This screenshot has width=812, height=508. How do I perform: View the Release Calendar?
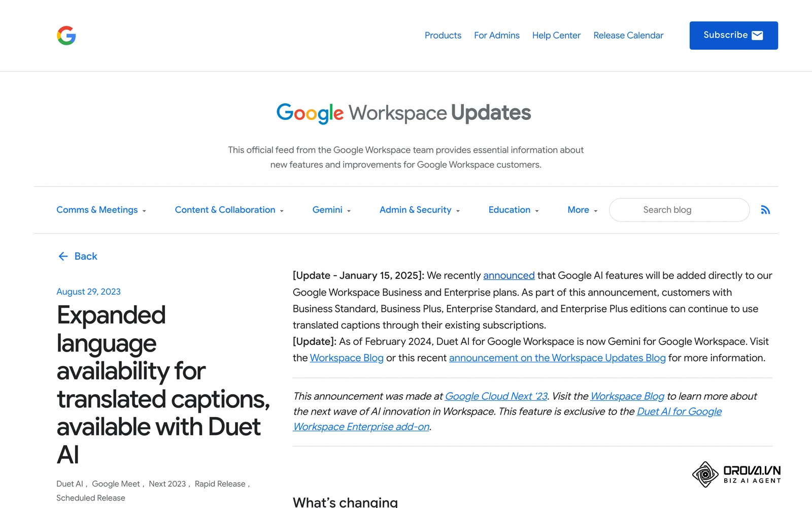pyautogui.click(x=628, y=36)
